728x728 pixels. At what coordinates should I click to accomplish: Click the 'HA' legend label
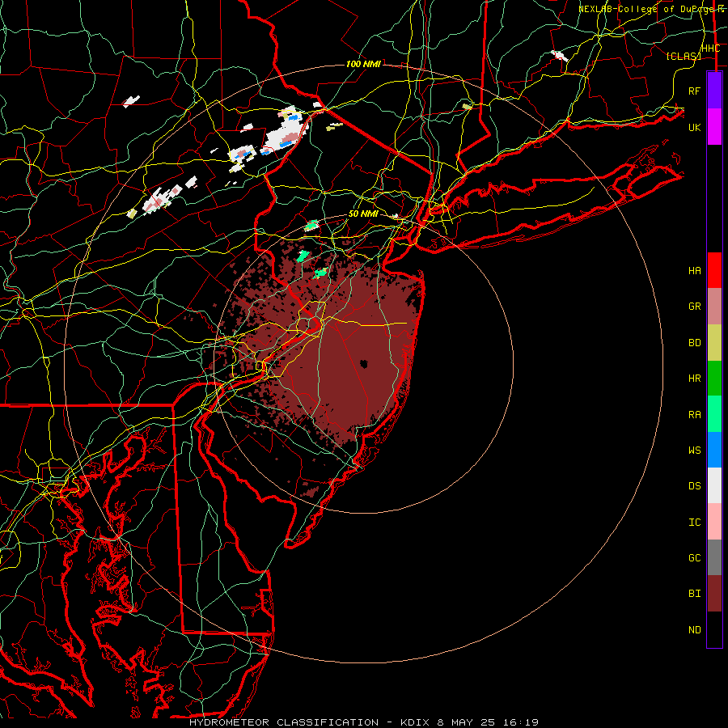pyautogui.click(x=694, y=271)
